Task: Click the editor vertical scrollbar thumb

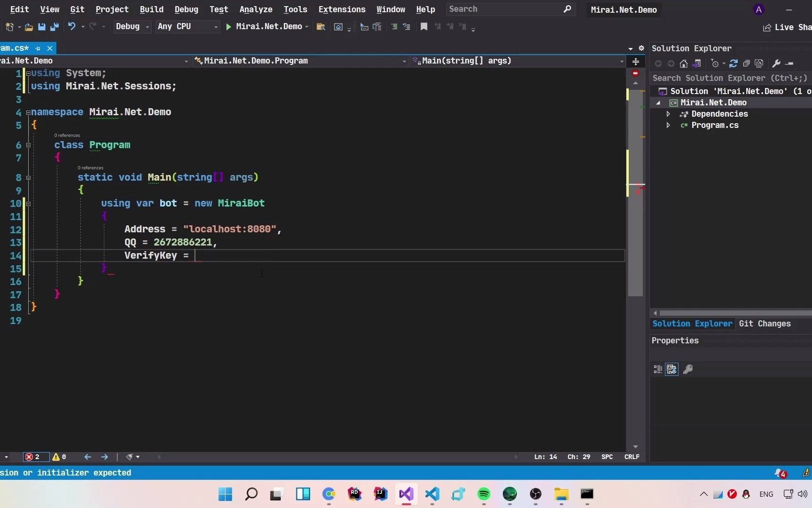Action: [635, 192]
